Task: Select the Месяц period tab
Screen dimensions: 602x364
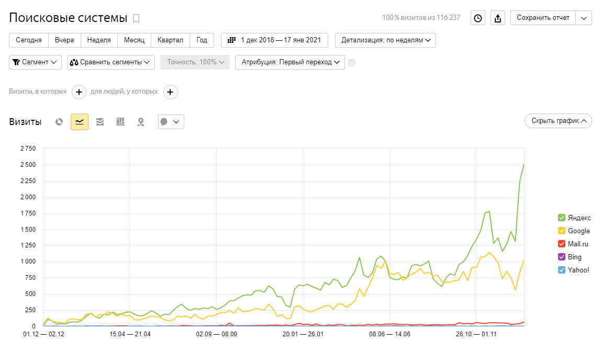Action: tap(134, 40)
